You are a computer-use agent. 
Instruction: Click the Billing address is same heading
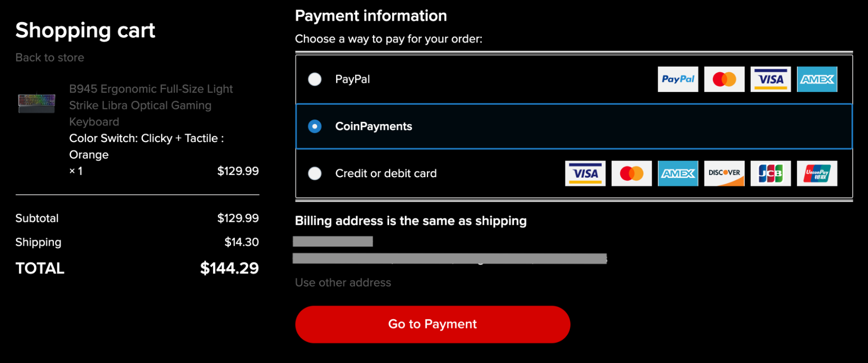pyautogui.click(x=411, y=221)
